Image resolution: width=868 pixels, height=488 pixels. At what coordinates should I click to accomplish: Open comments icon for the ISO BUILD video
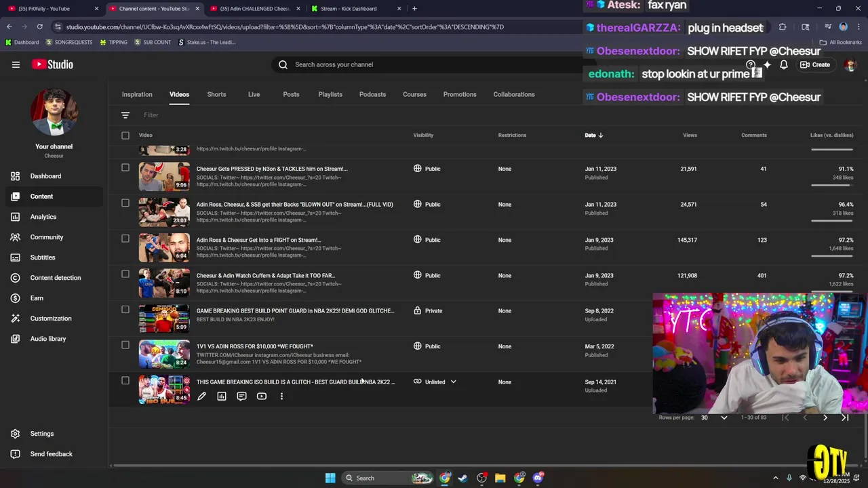tap(241, 396)
